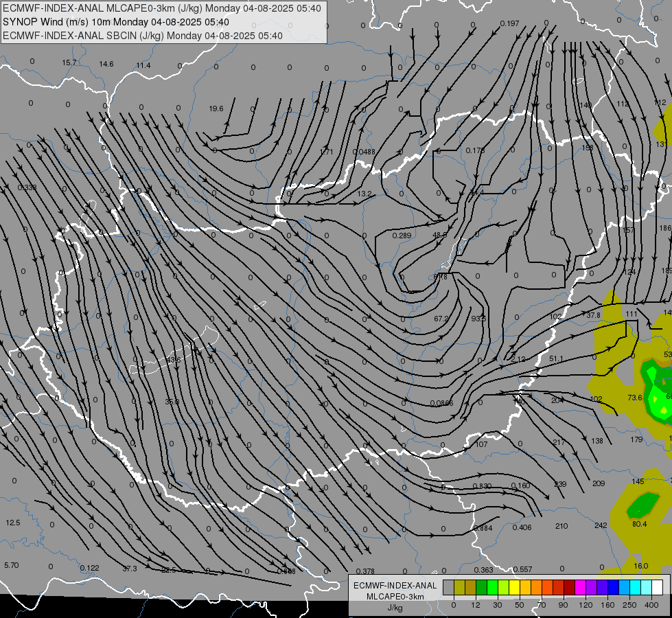Viewport: 672px width, 618px height.
Task: Select the map value 0.406
Action: (x=522, y=527)
